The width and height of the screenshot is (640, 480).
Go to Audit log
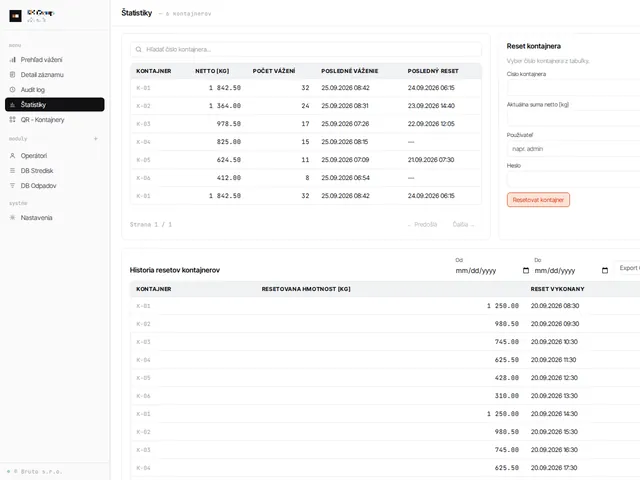(x=55, y=89)
